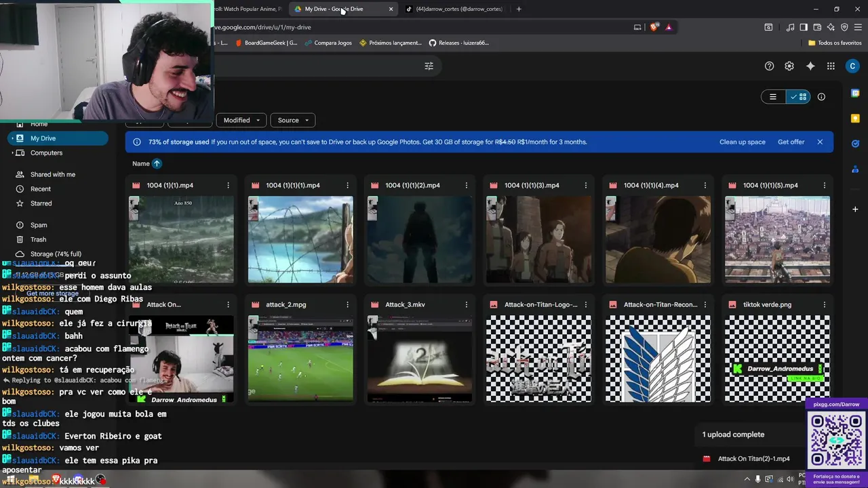The image size is (868, 488).
Task: Open the Brave VPN shield
Action: pyautogui.click(x=844, y=27)
